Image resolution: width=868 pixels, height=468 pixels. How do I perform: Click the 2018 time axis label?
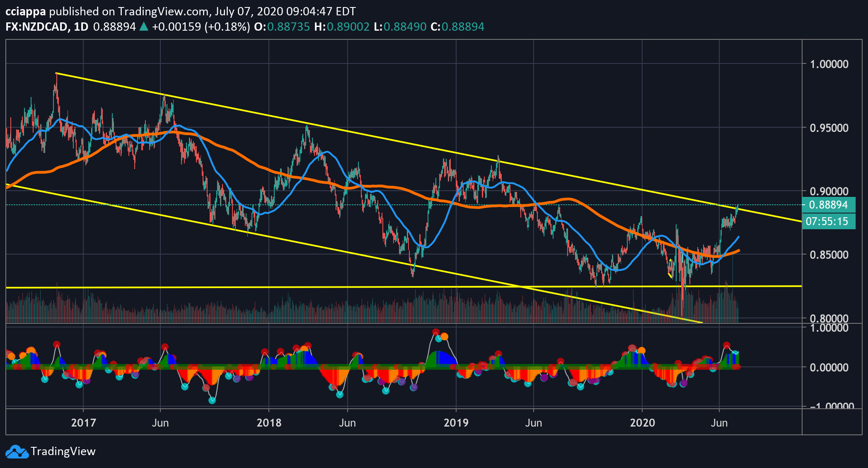(269, 423)
